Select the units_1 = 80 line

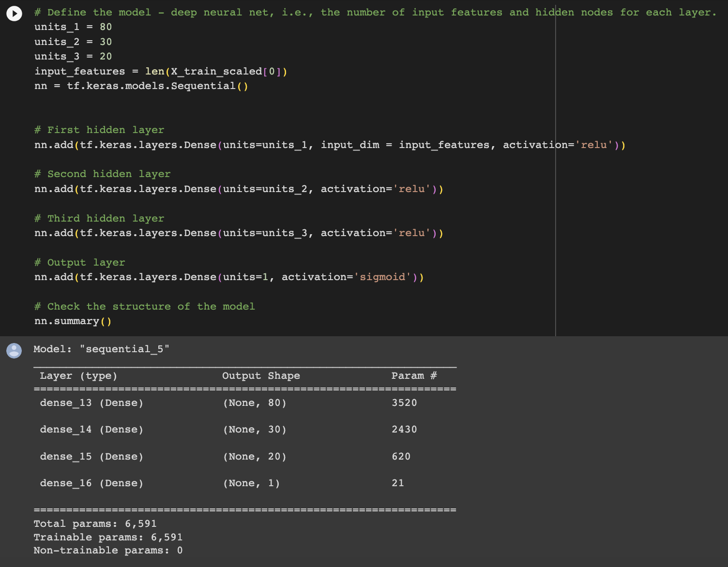(x=73, y=27)
